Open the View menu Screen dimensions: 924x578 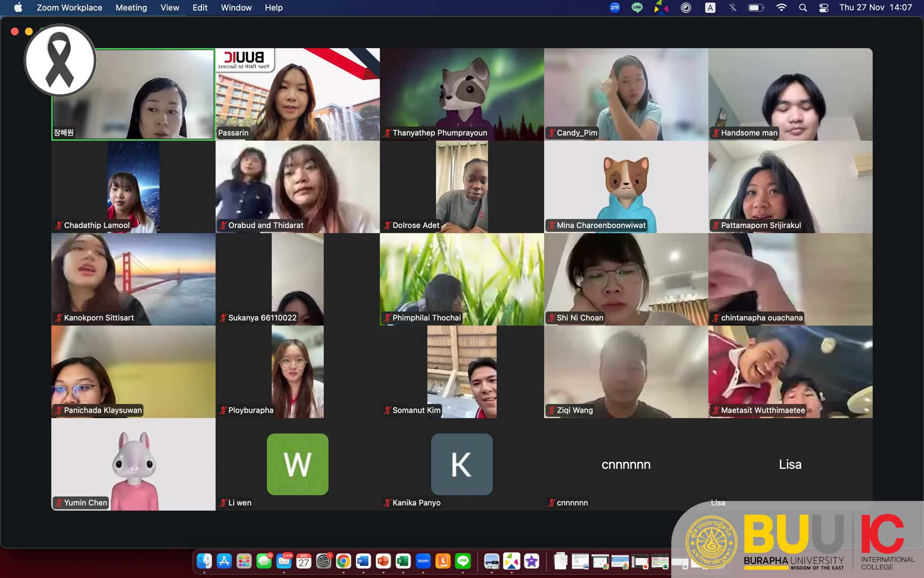(x=170, y=7)
